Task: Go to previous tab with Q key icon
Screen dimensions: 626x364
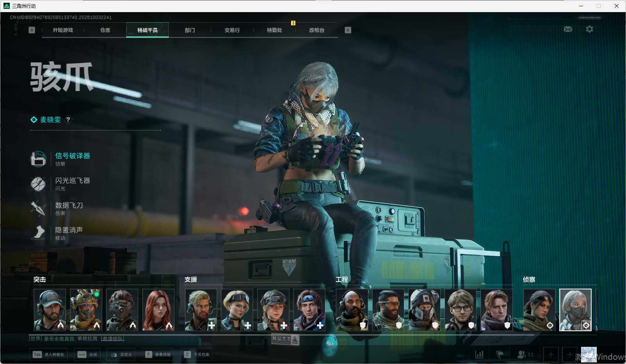Action: point(32,30)
